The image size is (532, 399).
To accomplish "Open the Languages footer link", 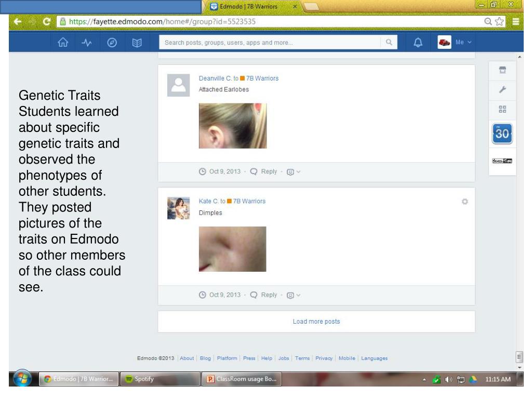I will coord(374,358).
